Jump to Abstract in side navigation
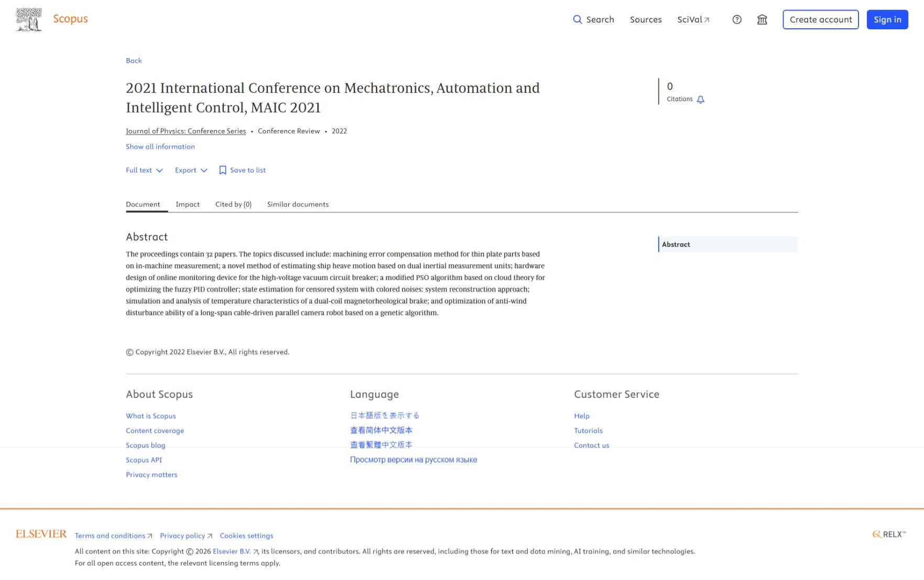 point(728,244)
